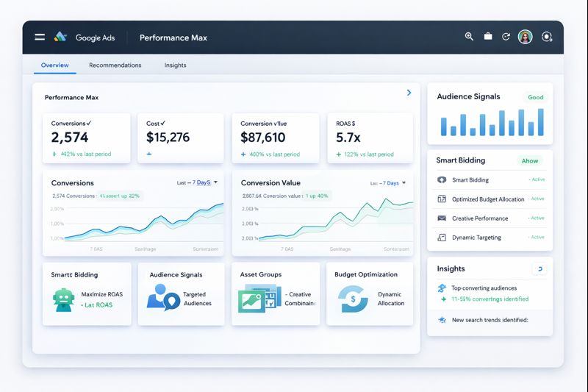Click 'Optimized Budget Allocation' label
The width and height of the screenshot is (588, 392).
pyautogui.click(x=488, y=199)
